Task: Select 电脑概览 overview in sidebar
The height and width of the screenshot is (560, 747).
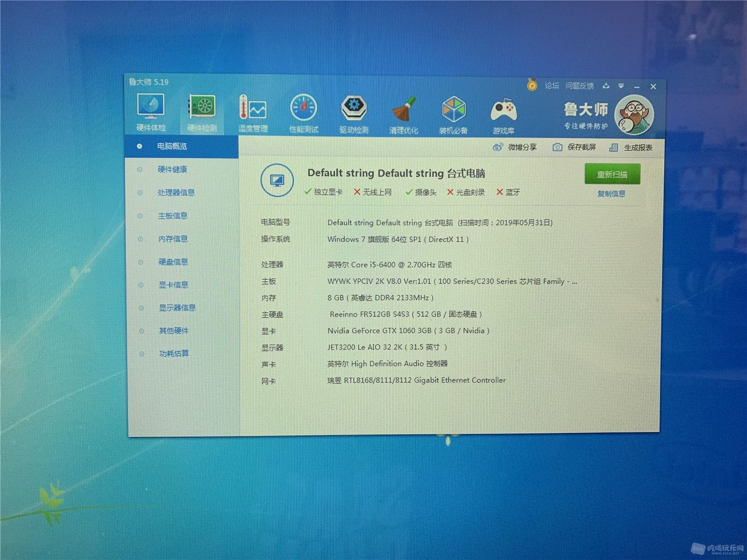Action: pyautogui.click(x=182, y=146)
